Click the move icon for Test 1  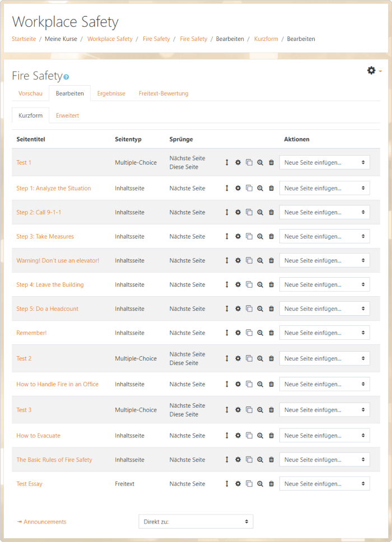coord(227,162)
